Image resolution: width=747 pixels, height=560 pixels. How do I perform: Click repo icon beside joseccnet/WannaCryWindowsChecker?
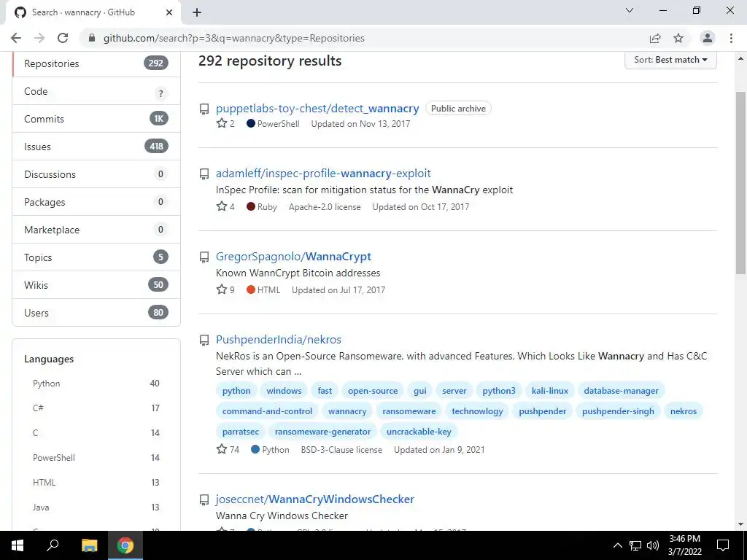[204, 499]
